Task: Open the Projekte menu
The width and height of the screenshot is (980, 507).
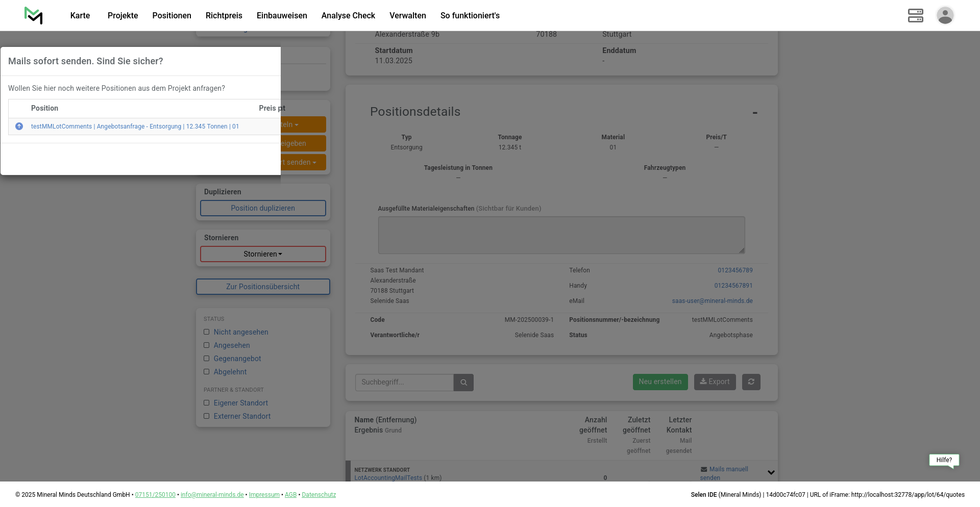Action: (x=122, y=15)
